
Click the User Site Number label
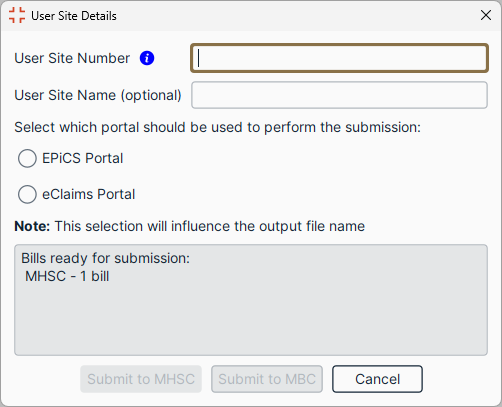pyautogui.click(x=72, y=58)
